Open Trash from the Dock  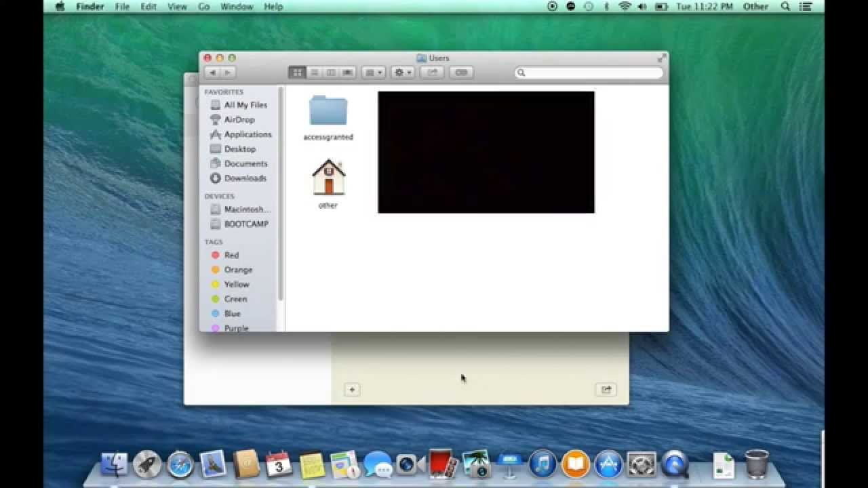click(757, 464)
